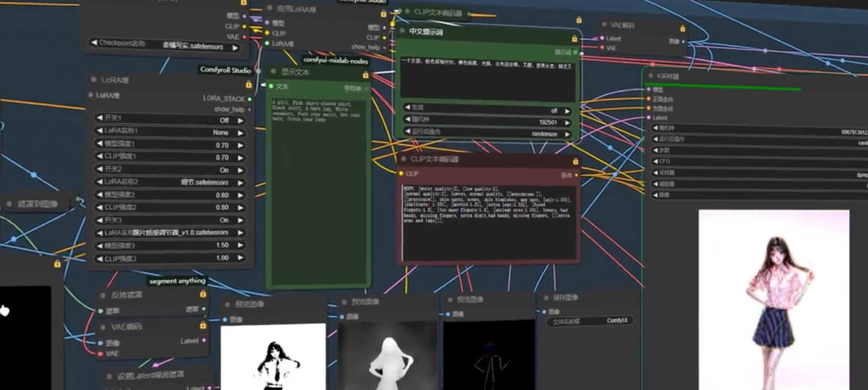868x390 pixels.
Task: Click the 文件名前缀 ComfyUI input field
Action: coord(590,321)
